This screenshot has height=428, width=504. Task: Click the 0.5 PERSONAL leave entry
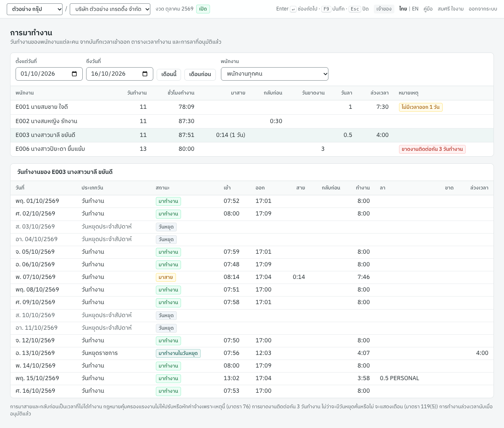pyautogui.click(x=399, y=378)
